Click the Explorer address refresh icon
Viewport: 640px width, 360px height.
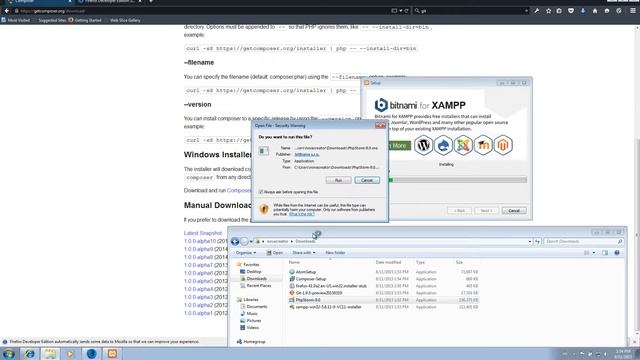point(538,242)
